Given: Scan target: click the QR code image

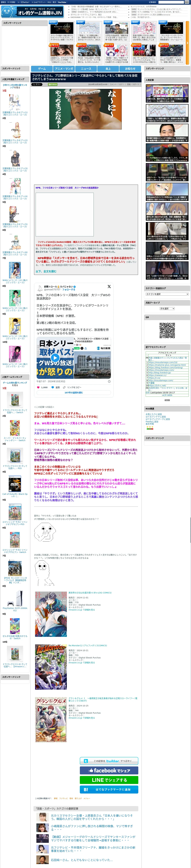Looking at the screenshot, I should pos(167,330).
